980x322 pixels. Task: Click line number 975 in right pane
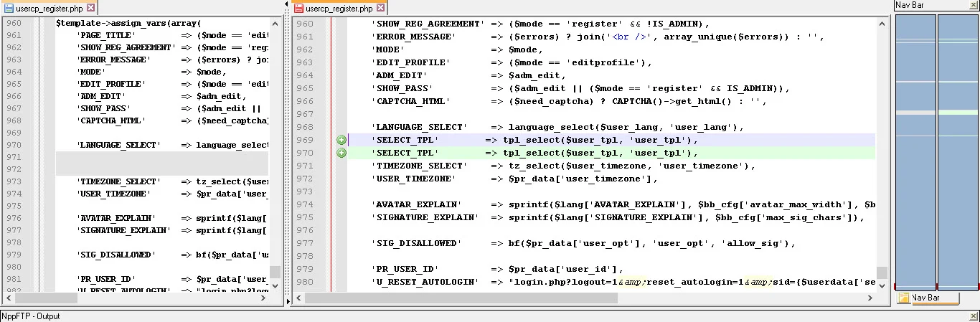(x=305, y=217)
